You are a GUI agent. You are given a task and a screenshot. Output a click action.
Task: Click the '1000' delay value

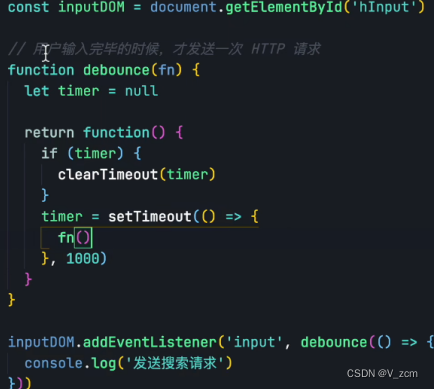point(83,259)
